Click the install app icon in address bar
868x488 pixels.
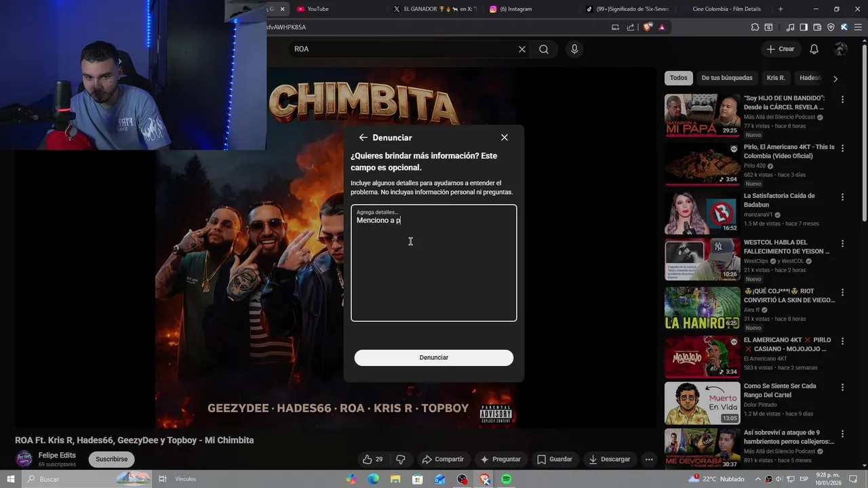click(615, 27)
